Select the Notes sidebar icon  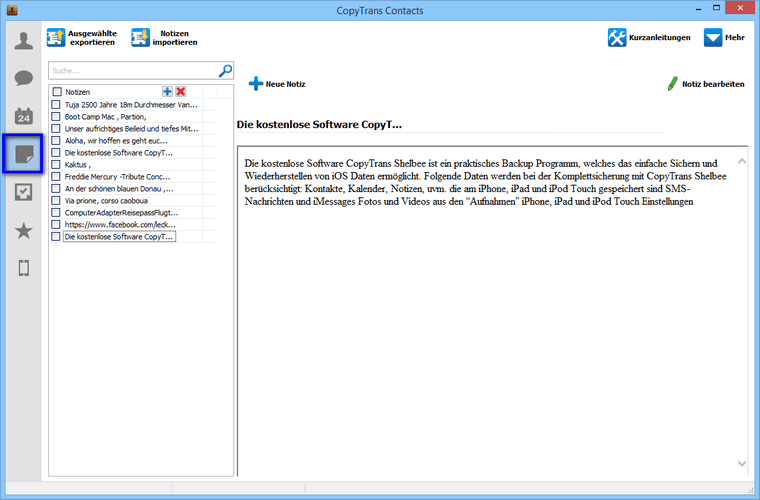24,154
